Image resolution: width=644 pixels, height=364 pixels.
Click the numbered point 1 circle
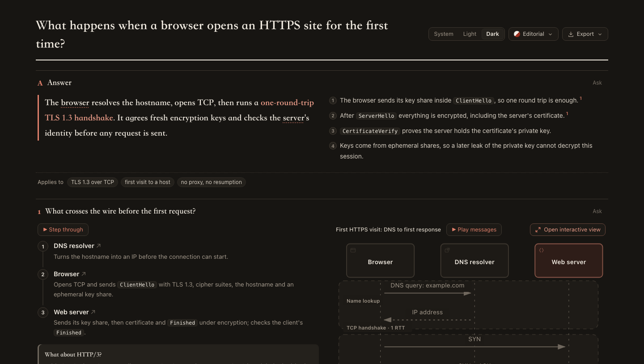click(x=333, y=101)
